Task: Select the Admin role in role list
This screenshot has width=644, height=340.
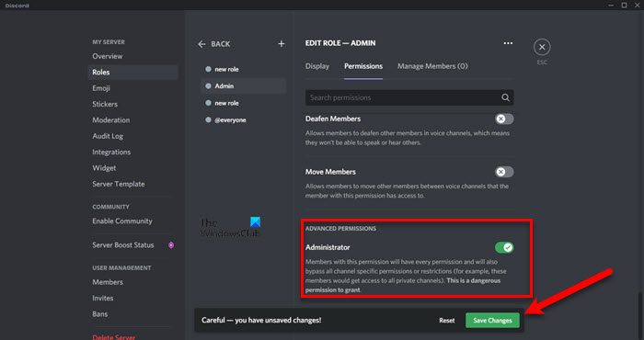Action: coord(244,86)
